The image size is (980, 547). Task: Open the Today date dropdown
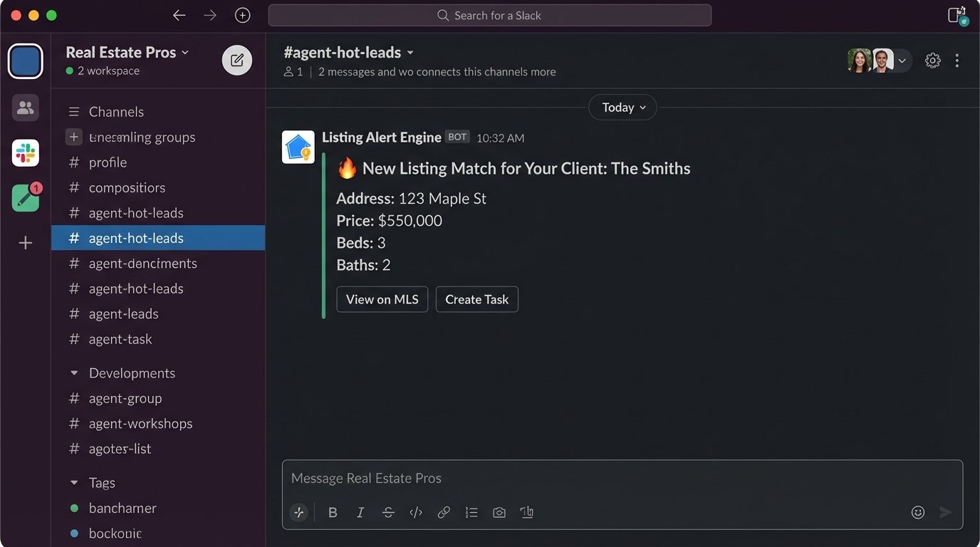click(x=622, y=108)
